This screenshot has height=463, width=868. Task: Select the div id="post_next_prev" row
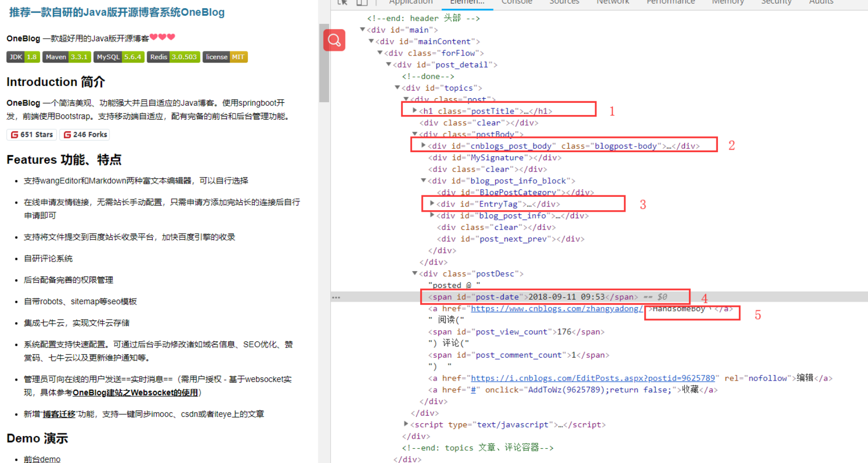point(510,239)
